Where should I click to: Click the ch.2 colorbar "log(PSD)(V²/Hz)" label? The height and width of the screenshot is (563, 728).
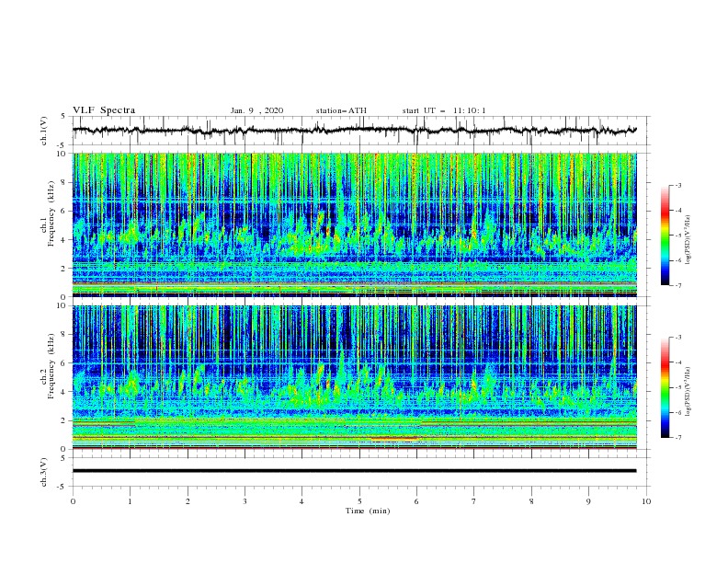(x=688, y=390)
